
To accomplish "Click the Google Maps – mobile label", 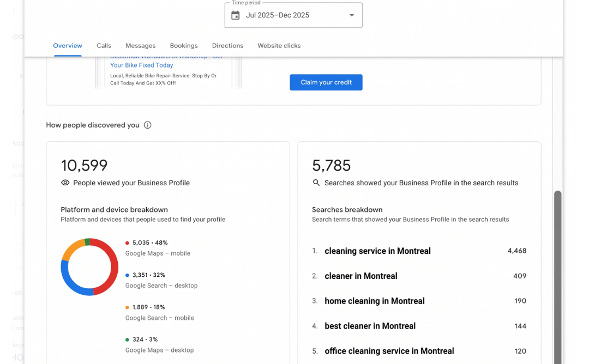I will click(158, 253).
